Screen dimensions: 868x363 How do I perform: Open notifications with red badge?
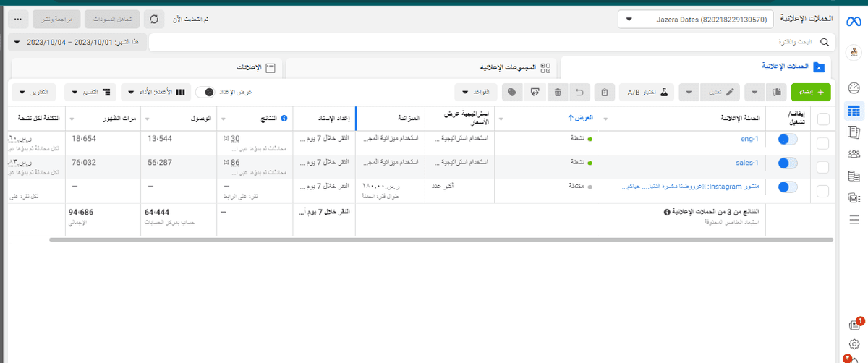(x=854, y=325)
